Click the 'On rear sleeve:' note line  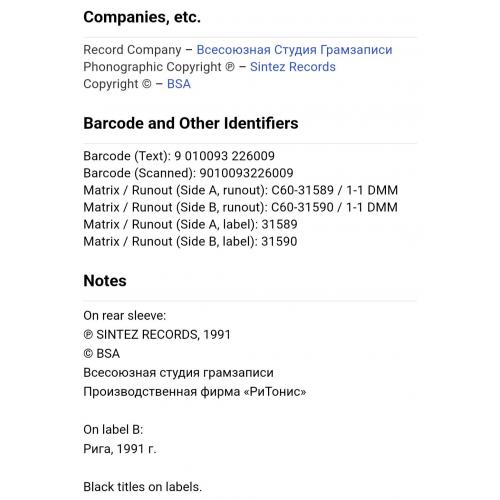(x=125, y=316)
